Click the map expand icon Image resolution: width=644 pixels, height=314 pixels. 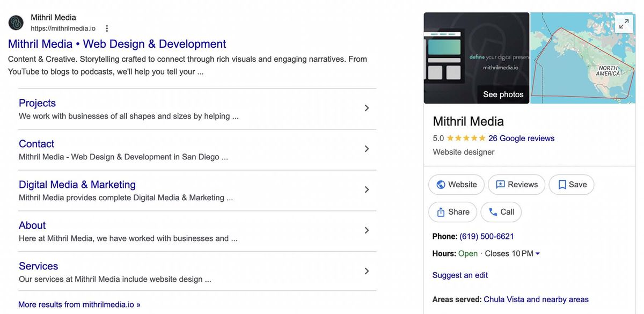pos(624,24)
